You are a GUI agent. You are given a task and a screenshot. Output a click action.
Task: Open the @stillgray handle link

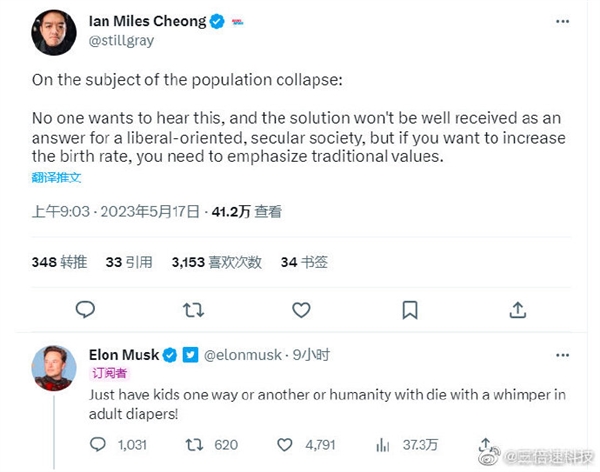point(121,41)
